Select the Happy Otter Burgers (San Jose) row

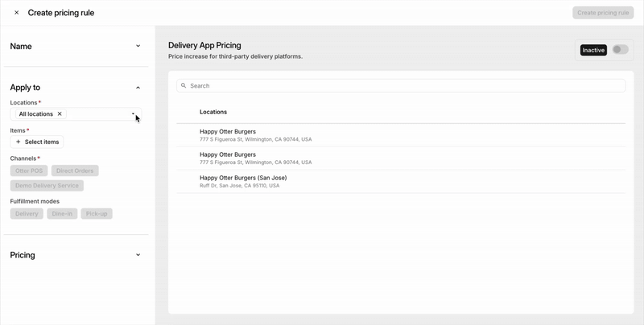point(401,181)
